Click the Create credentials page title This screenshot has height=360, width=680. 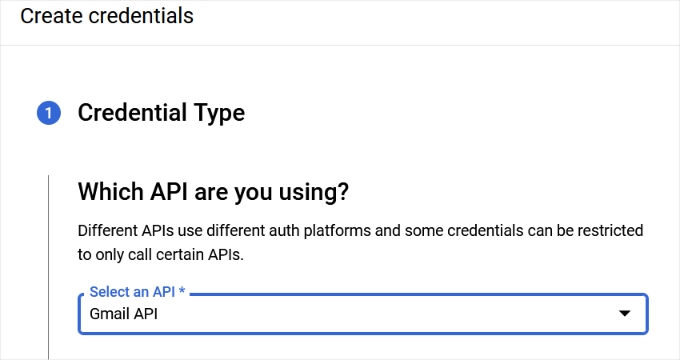tap(107, 16)
